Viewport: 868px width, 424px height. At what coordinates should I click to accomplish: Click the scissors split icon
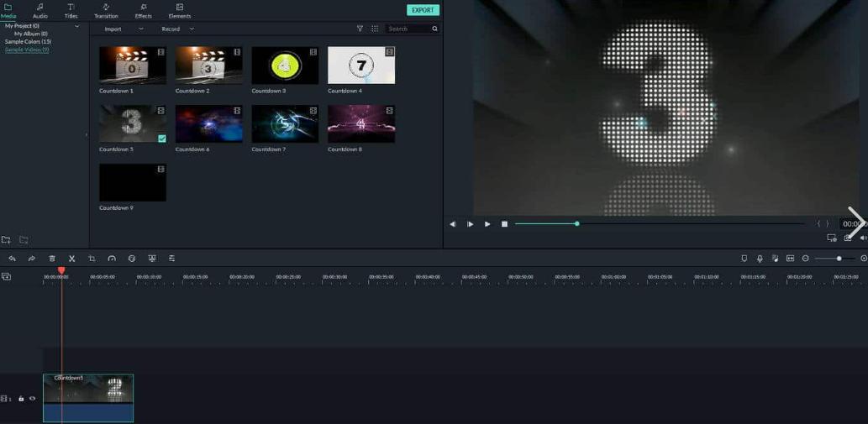[x=71, y=259]
